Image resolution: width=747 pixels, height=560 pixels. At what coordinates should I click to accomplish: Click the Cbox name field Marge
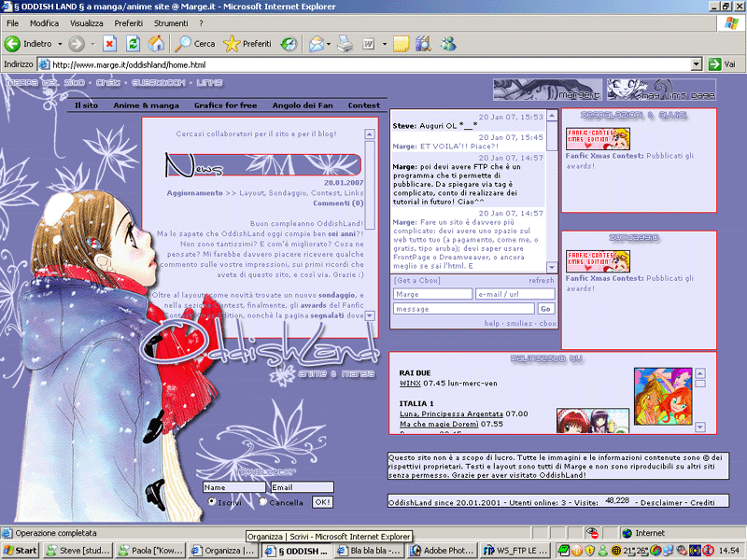[x=432, y=294]
